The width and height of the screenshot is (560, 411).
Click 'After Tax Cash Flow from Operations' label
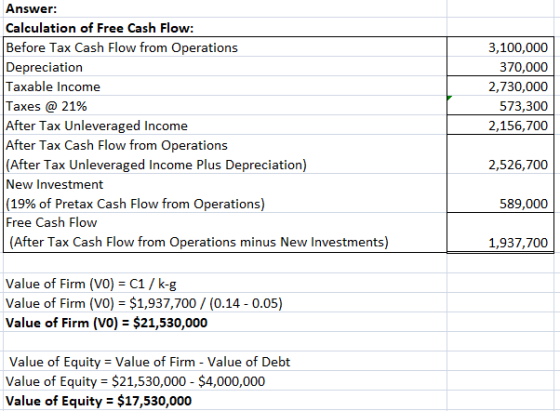[x=117, y=145]
